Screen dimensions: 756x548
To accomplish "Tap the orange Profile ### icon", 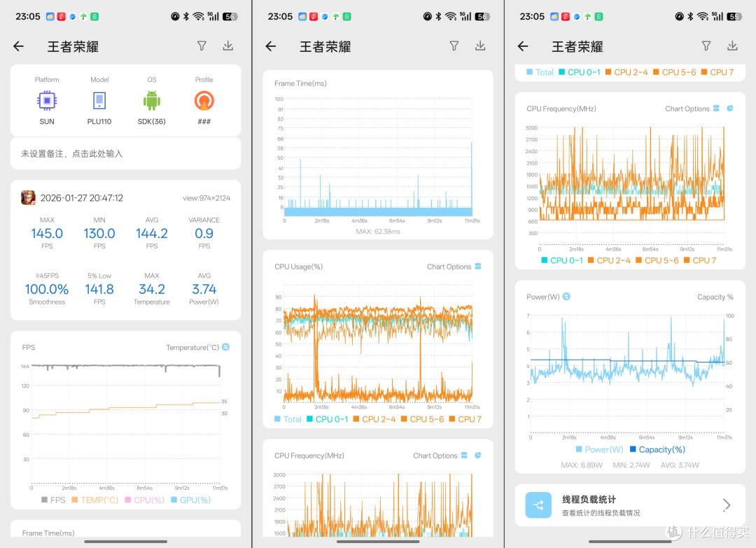I will (204, 101).
